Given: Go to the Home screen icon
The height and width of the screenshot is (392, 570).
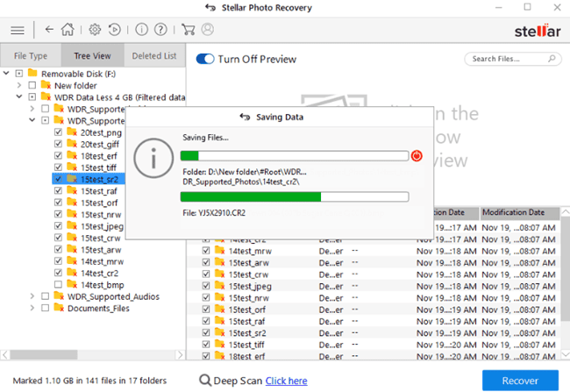Looking at the screenshot, I should [x=68, y=29].
